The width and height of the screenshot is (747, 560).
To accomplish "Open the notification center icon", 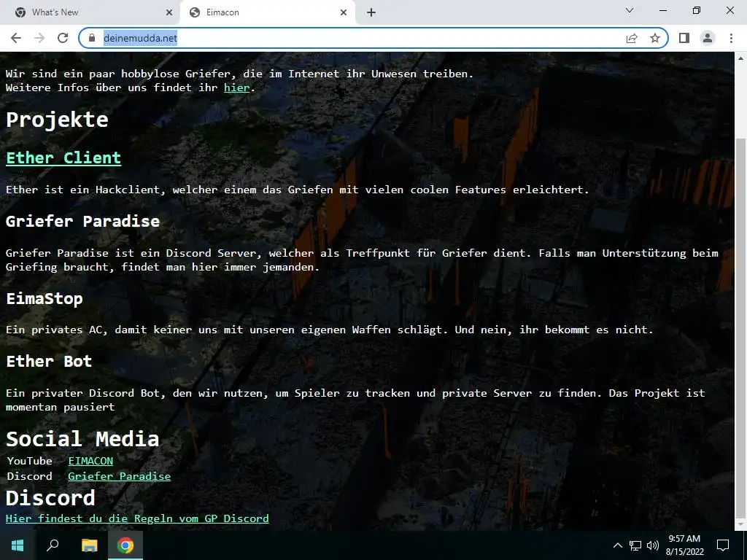I will click(723, 545).
